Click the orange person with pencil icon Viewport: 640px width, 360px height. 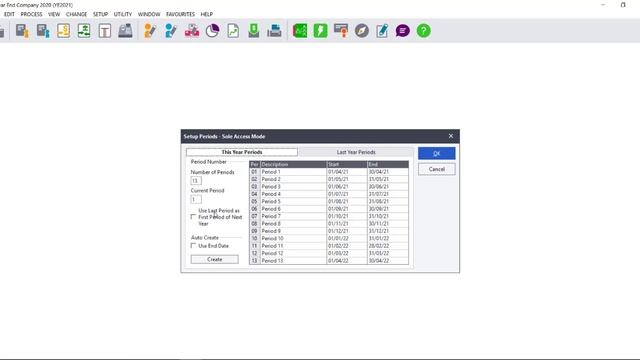coord(150,31)
